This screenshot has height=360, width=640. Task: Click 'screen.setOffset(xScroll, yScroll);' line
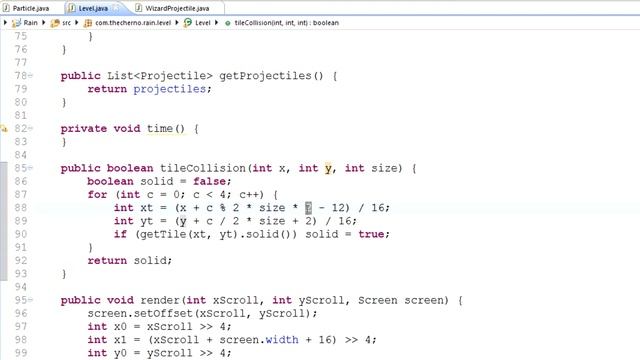(x=202, y=313)
